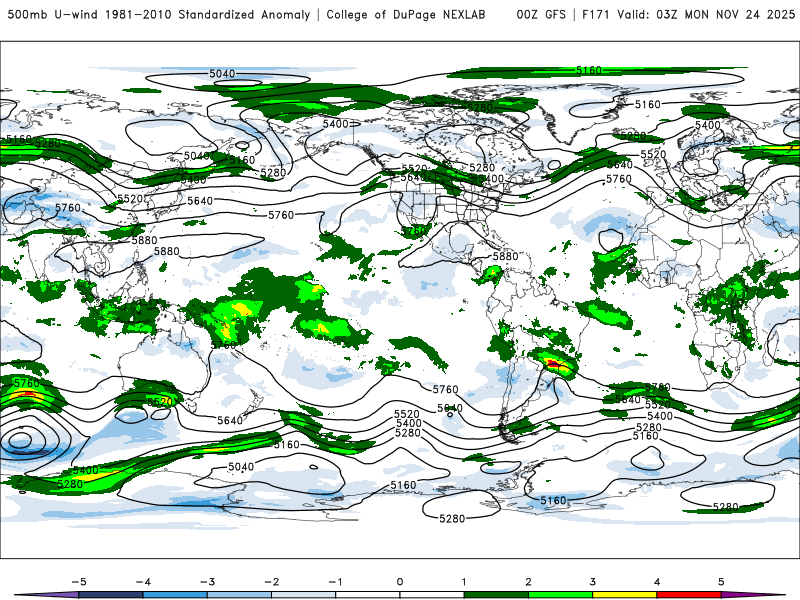The height and width of the screenshot is (600, 800).
Task: Click the purple arrow tip below -5 on legend
Action: tap(47, 595)
